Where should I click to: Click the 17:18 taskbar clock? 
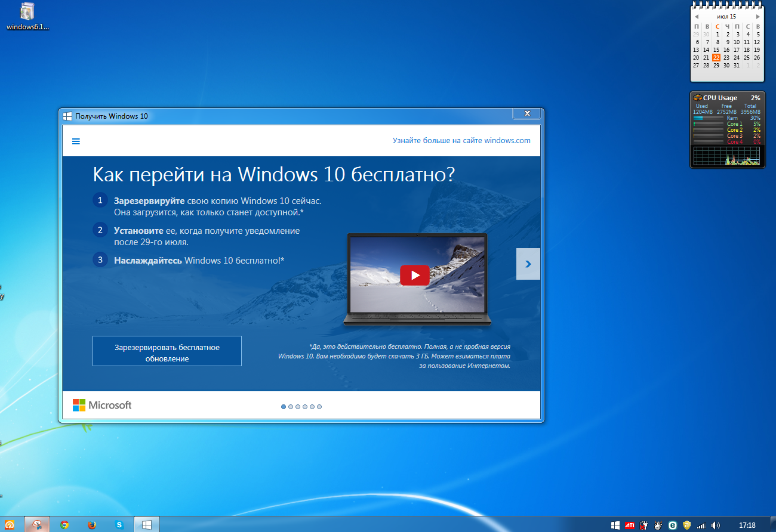coord(747,525)
